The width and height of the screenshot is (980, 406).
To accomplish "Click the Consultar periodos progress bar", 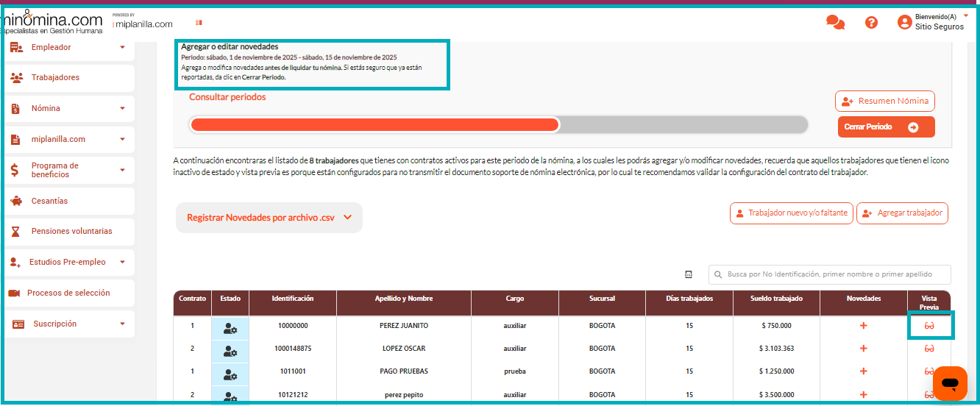I will (498, 125).
